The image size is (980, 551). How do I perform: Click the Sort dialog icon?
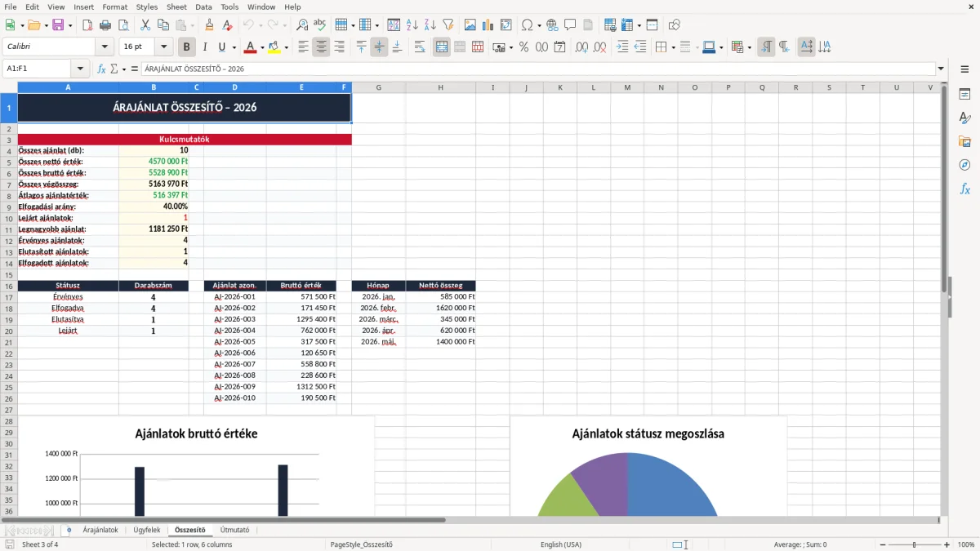[394, 25]
